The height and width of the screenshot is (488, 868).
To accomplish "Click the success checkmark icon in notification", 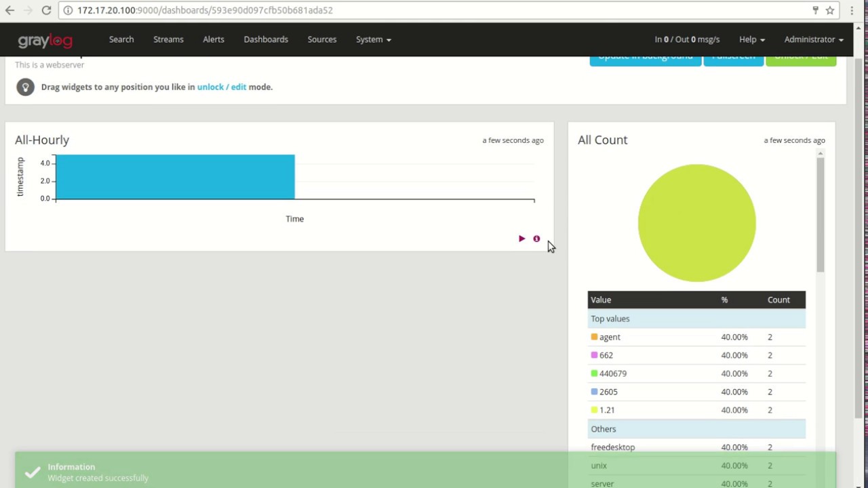I will [x=32, y=472].
